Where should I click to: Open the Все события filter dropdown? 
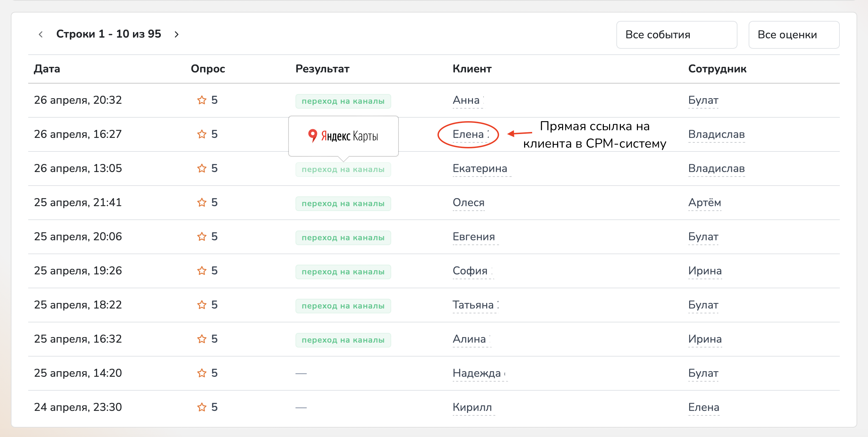[676, 35]
